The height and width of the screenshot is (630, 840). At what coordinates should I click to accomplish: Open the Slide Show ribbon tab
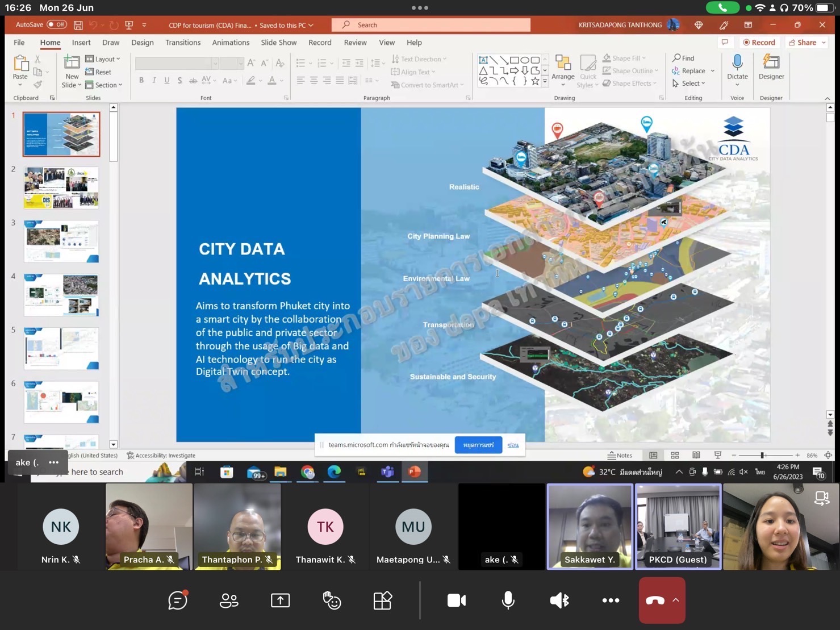(x=279, y=43)
